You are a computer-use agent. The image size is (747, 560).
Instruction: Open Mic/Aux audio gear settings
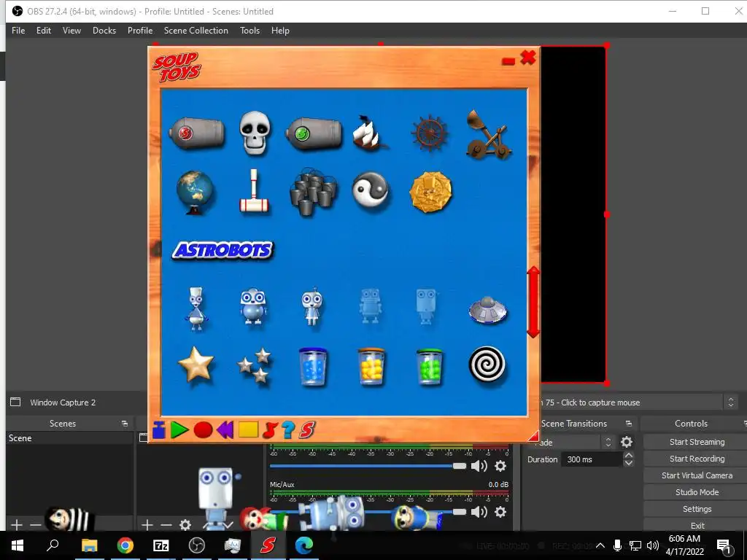[500, 512]
